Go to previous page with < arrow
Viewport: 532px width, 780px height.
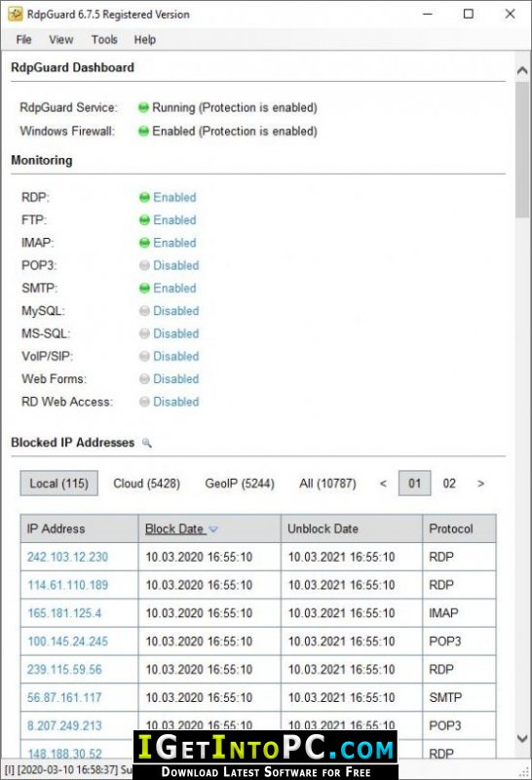[383, 484]
